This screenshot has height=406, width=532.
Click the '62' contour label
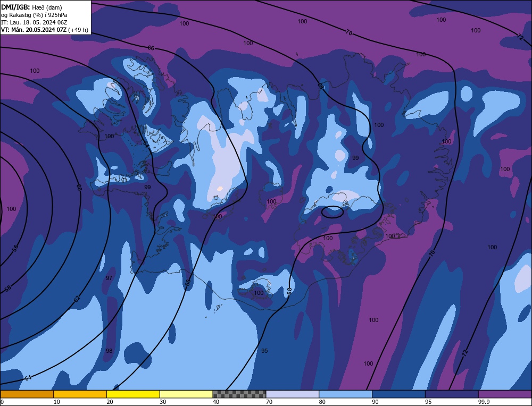click(x=77, y=299)
